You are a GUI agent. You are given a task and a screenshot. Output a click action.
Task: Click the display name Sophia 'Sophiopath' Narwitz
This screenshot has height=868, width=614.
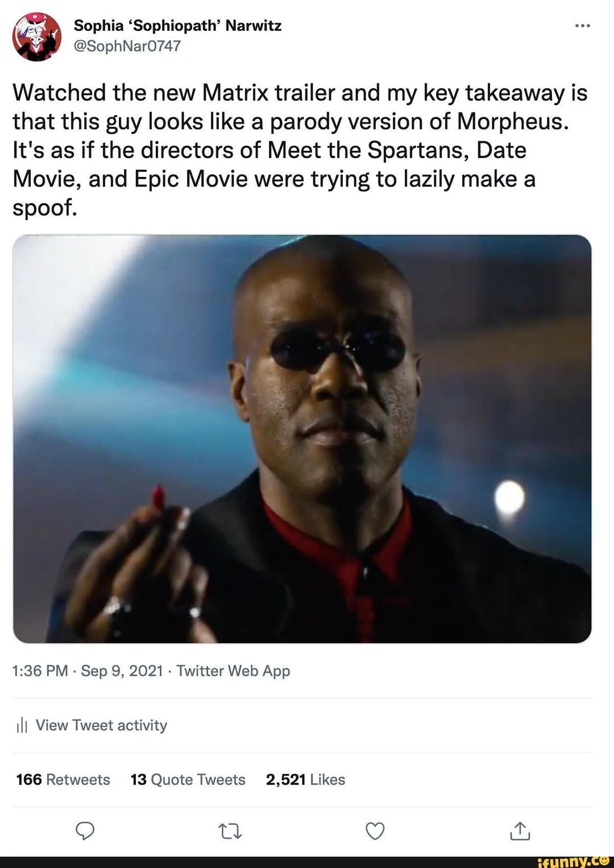point(177,26)
